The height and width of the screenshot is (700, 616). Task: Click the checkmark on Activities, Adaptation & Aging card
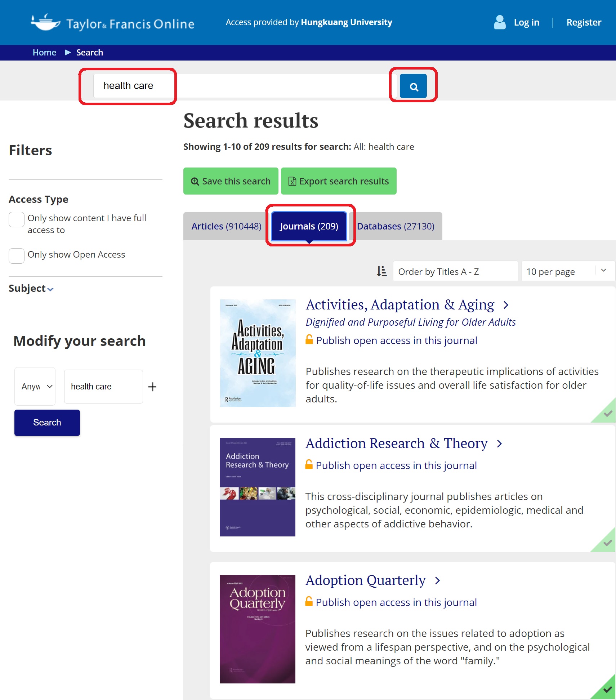tap(607, 413)
